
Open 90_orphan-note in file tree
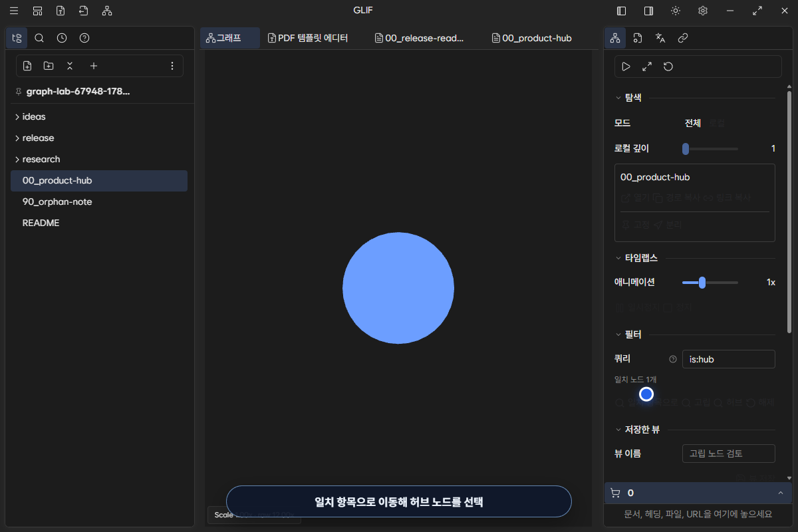99,201
